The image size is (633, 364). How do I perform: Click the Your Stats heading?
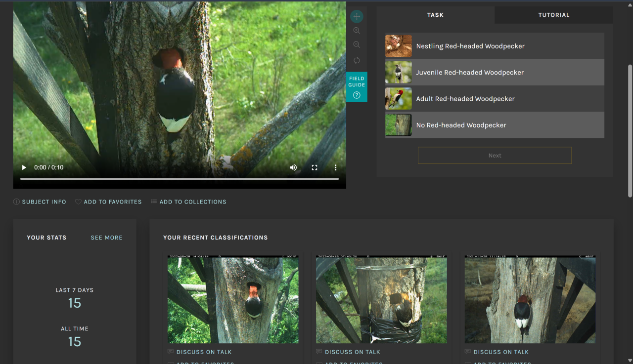point(46,238)
